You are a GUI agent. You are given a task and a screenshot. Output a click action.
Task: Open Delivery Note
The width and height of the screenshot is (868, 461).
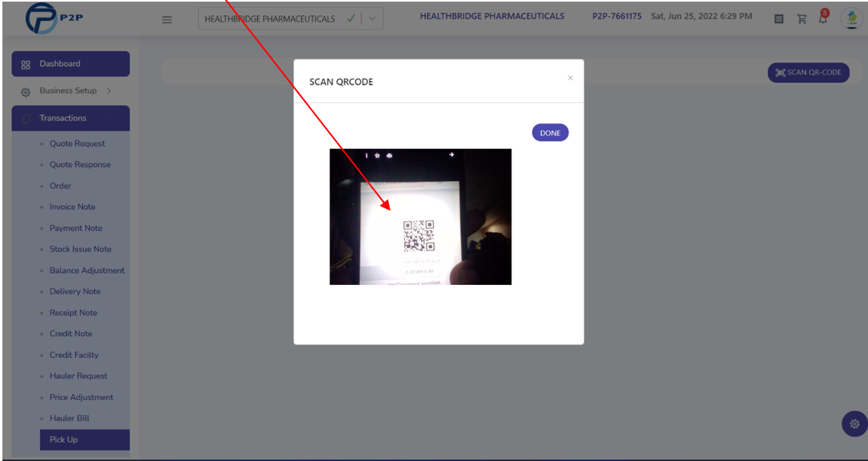pos(75,291)
